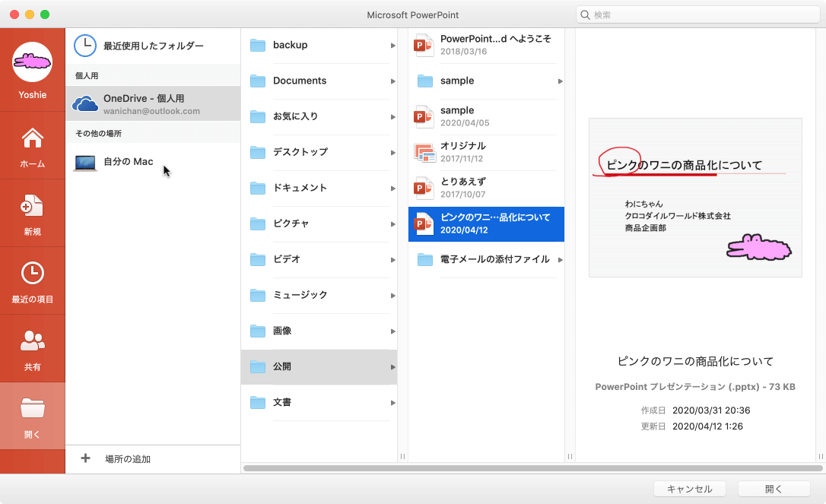
Task: Click the 最近使用したフォルダー clock icon
Action: [x=85, y=46]
